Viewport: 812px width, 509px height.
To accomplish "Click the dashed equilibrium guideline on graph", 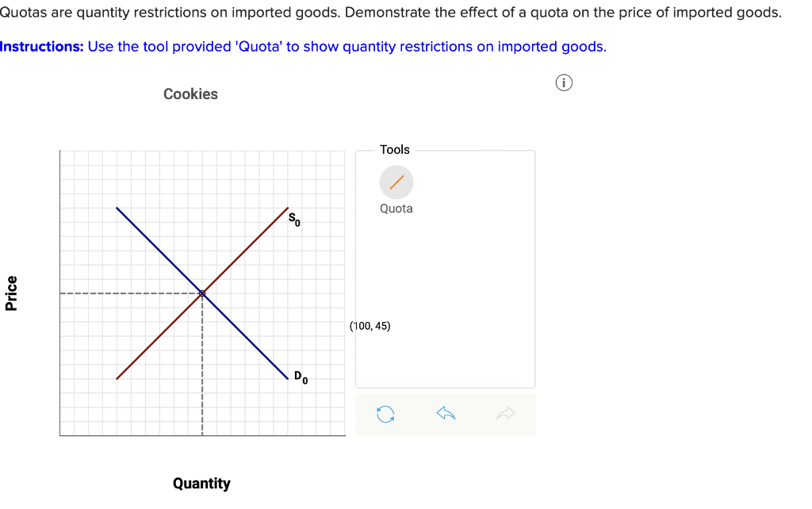I will 119,293.
